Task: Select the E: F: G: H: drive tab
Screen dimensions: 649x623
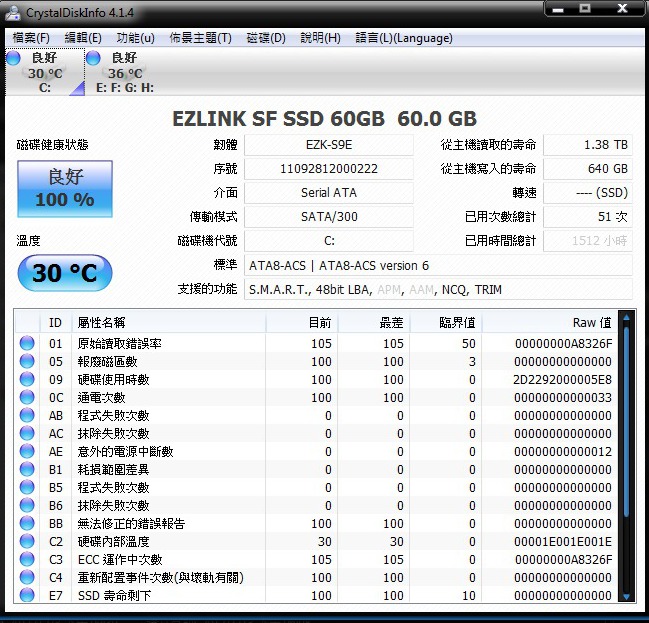Action: click(124, 72)
